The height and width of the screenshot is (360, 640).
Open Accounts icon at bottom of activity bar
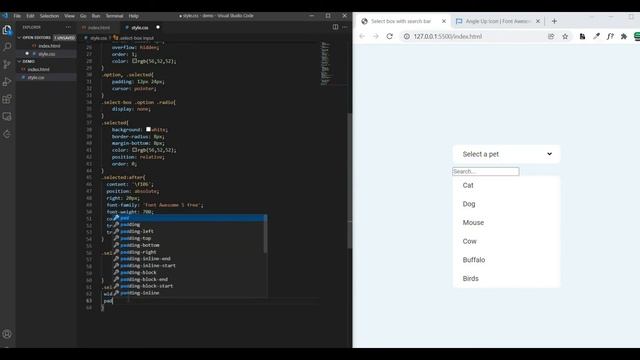click(x=7, y=334)
